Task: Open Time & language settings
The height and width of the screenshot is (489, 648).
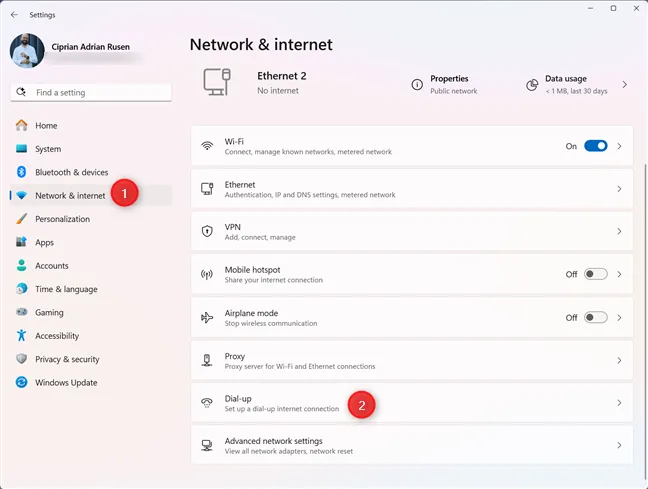Action: 91,289
